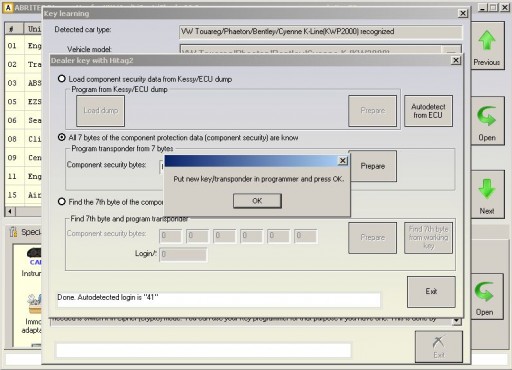The width and height of the screenshot is (512, 370).
Task: Select Load component security data from dump
Action: pyautogui.click(x=62, y=79)
